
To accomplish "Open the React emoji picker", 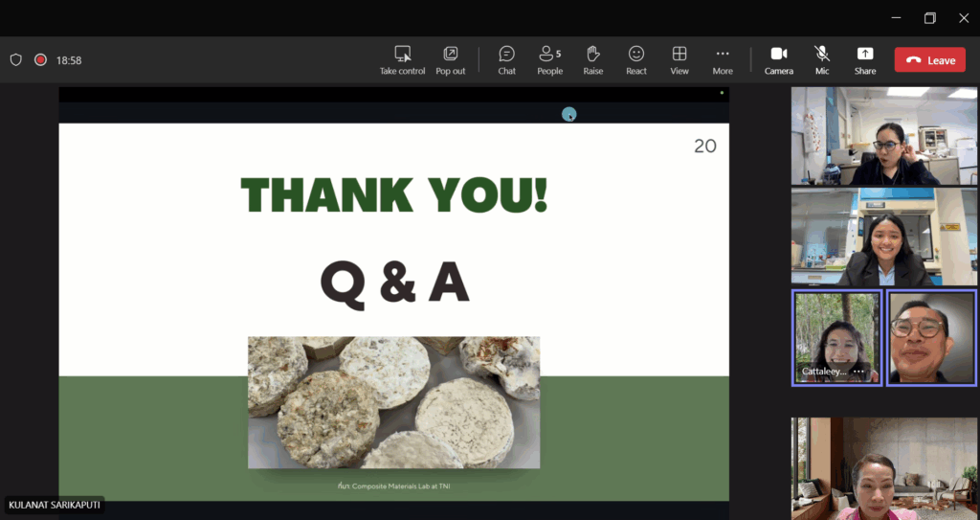I will [x=635, y=55].
